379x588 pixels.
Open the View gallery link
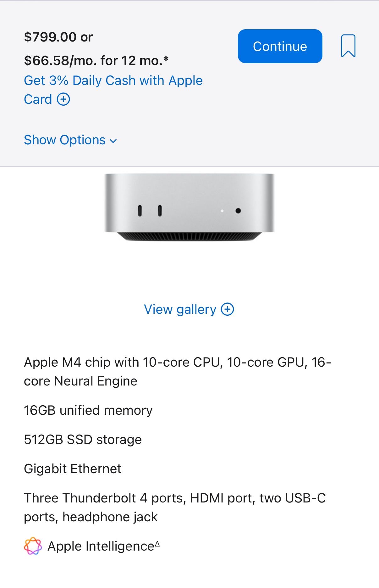pos(180,309)
